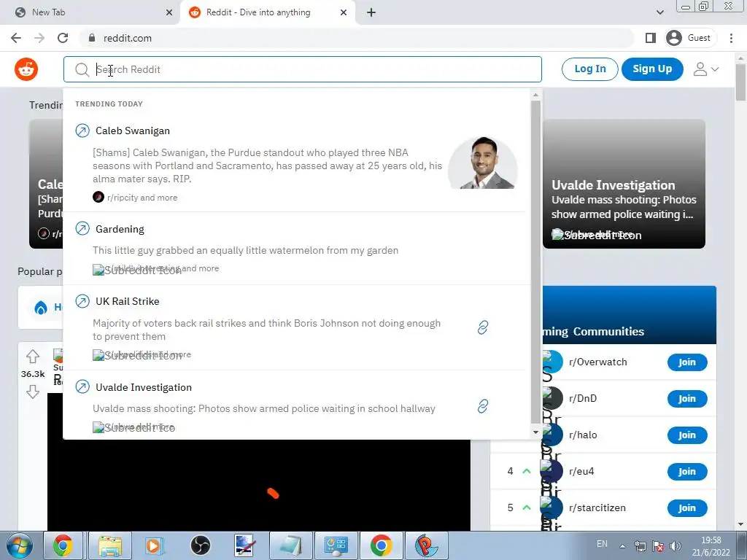Click dropdown scrollbar down arrow
The width and height of the screenshot is (747, 560).
pyautogui.click(x=536, y=432)
